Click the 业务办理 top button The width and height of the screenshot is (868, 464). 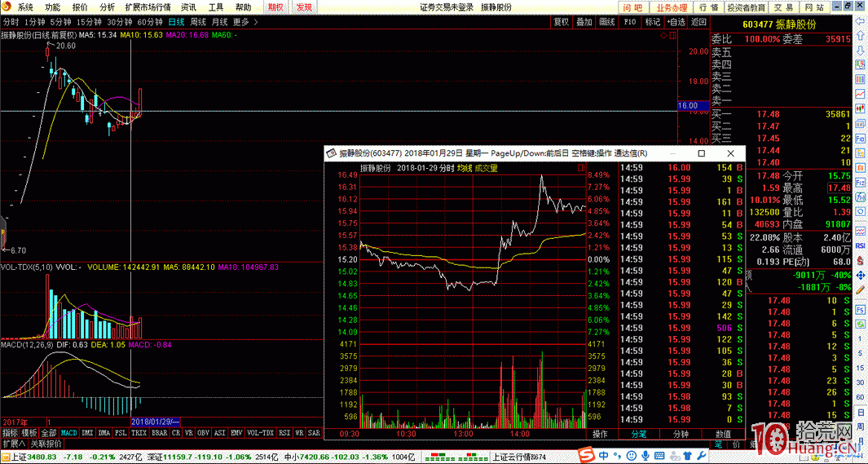click(x=672, y=7)
